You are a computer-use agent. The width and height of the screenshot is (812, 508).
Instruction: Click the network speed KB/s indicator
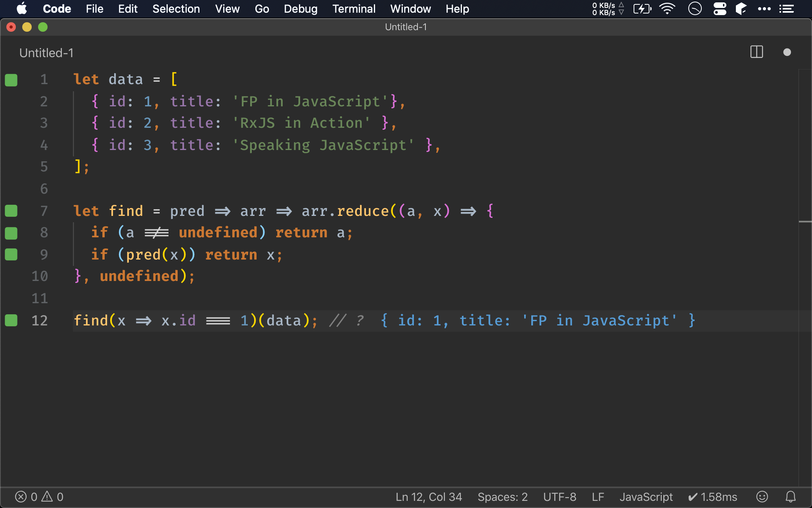(x=608, y=9)
